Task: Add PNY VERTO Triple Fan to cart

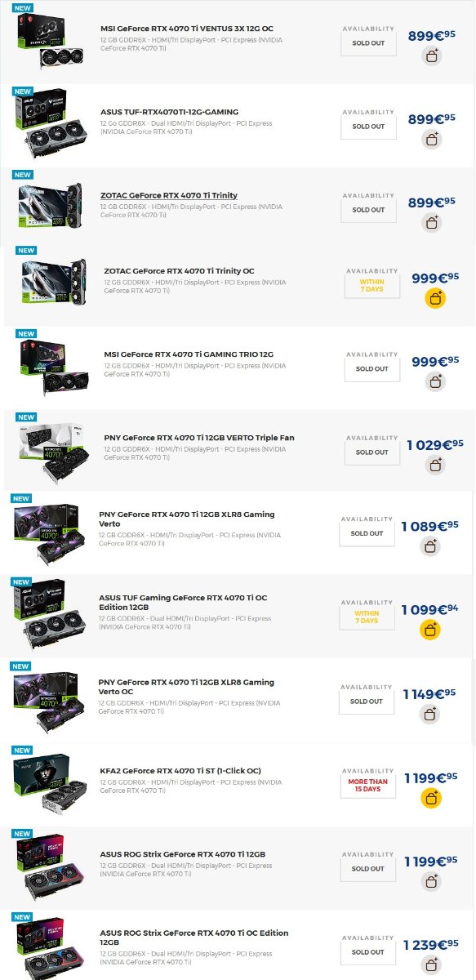Action: 435,465
